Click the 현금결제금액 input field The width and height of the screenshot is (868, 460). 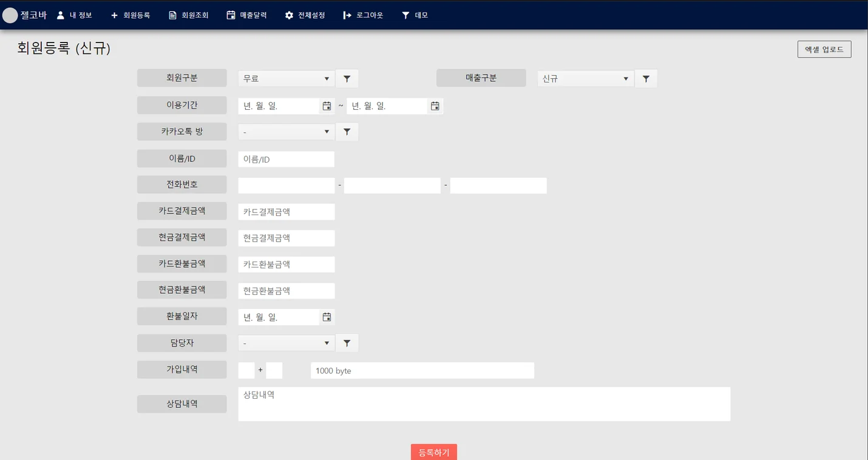286,238
